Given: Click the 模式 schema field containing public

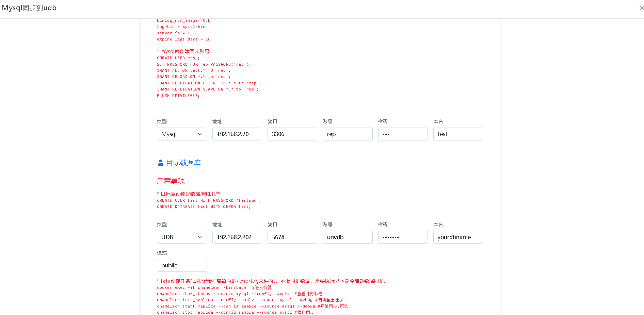Looking at the screenshot, I should (181, 265).
